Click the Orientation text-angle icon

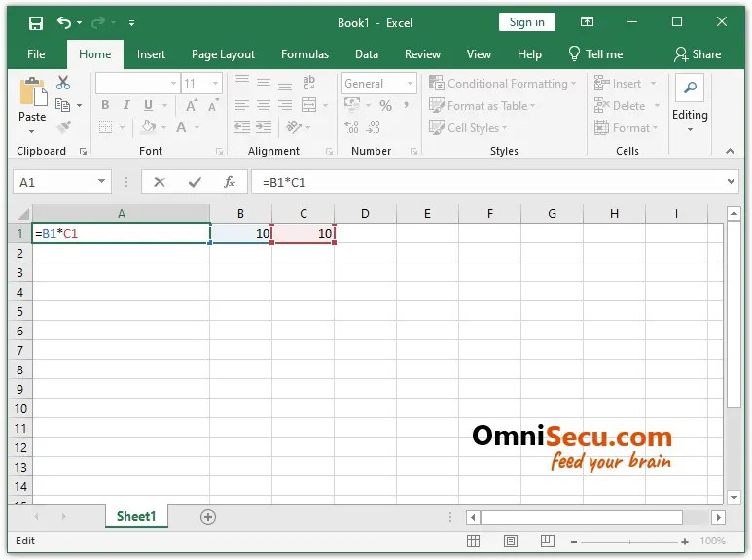point(294,127)
